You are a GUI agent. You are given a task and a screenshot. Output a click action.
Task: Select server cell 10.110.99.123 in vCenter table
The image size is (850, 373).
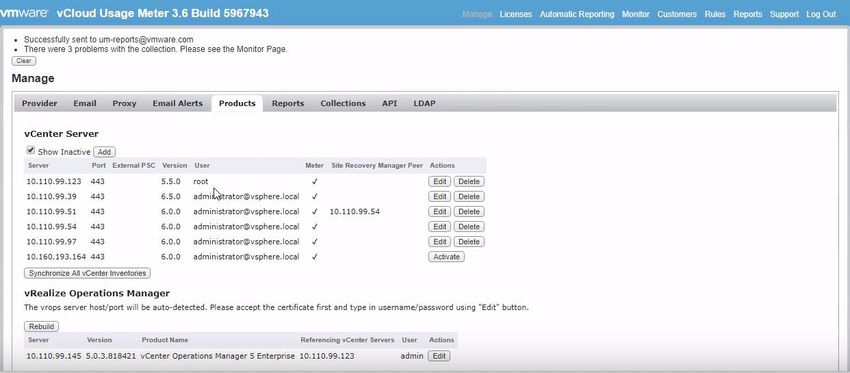(x=54, y=182)
